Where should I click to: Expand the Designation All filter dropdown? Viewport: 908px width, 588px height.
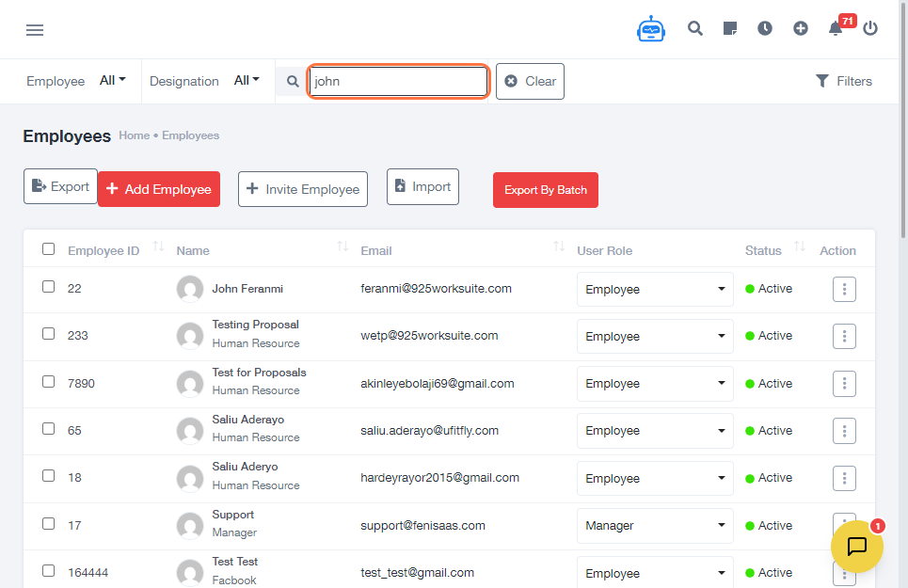coord(247,81)
